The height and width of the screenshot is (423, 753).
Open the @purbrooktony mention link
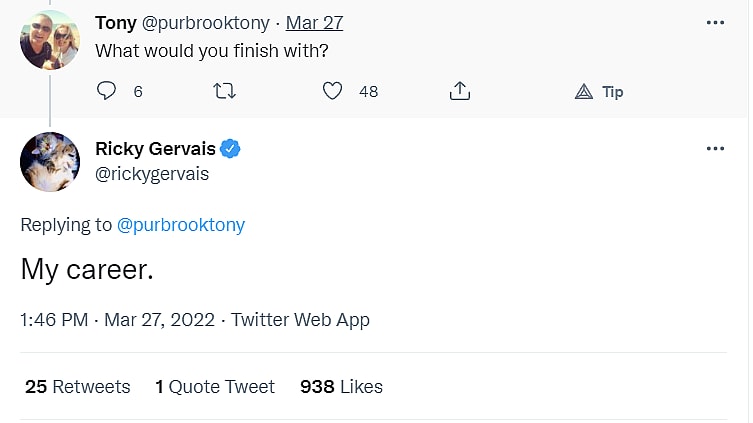pos(181,225)
